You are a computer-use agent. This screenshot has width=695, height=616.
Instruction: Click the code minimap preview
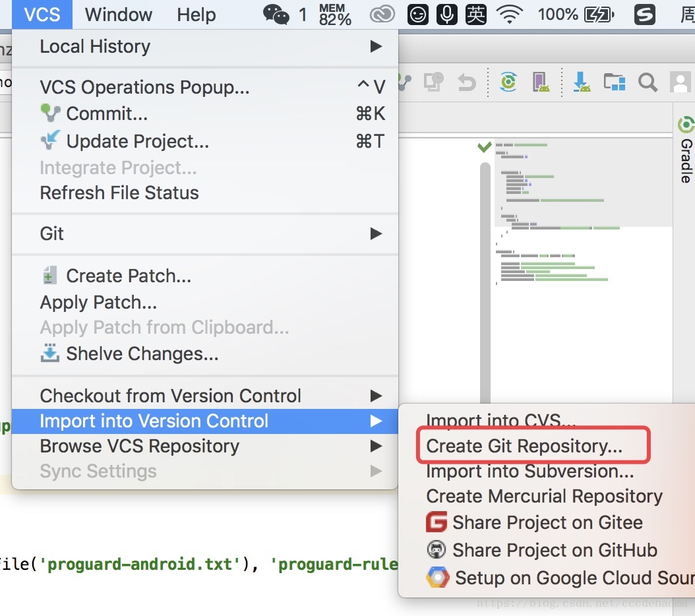click(x=584, y=213)
